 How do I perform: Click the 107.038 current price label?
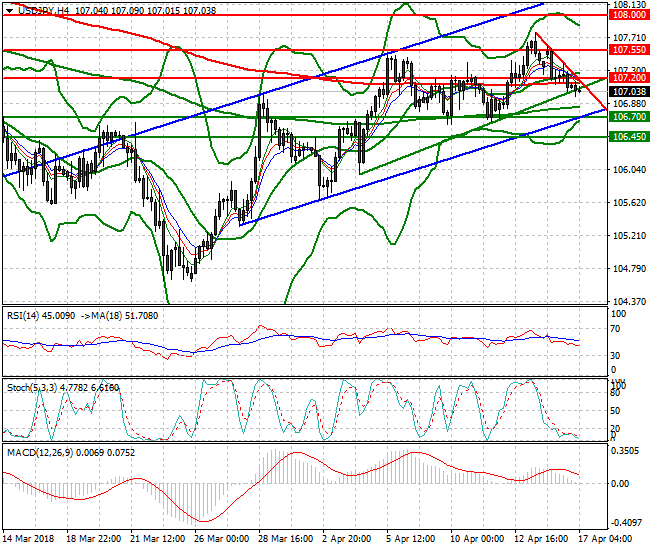[629, 91]
